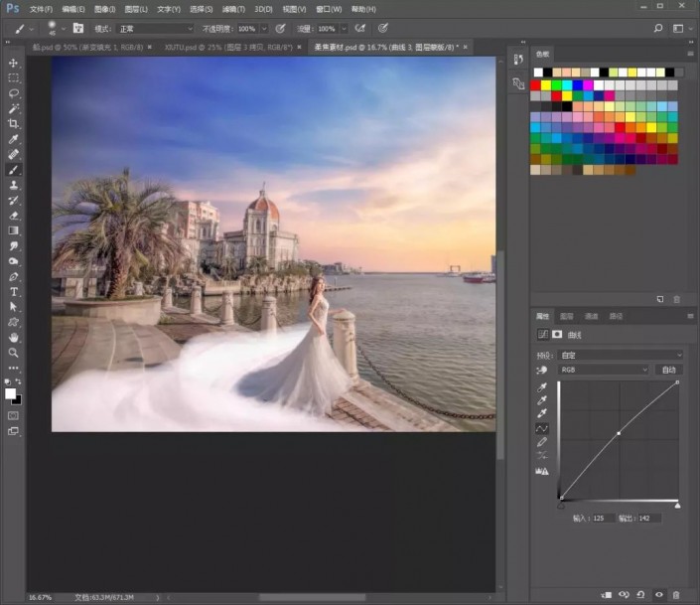Switch to the 图层 panel tab
The height and width of the screenshot is (605, 700).
click(567, 316)
